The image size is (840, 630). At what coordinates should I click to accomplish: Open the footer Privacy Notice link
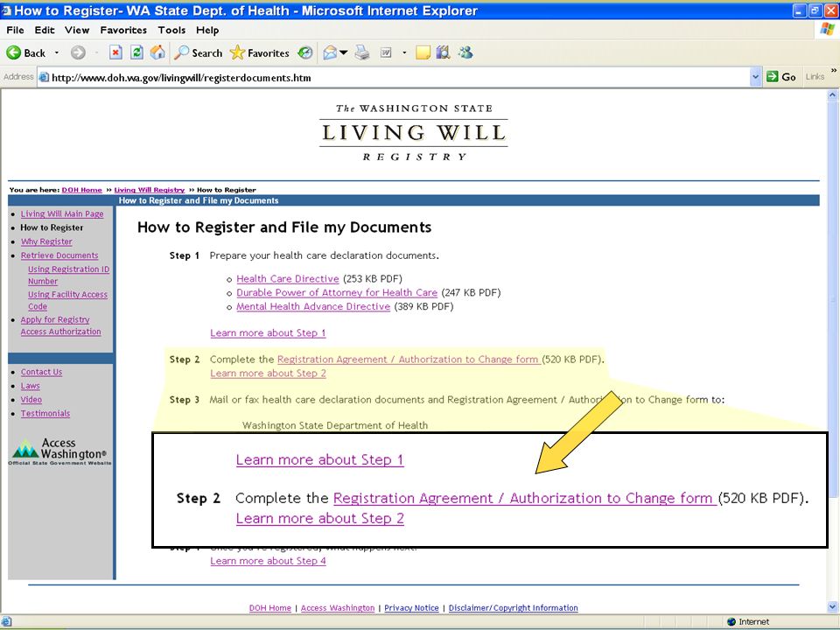click(x=411, y=608)
